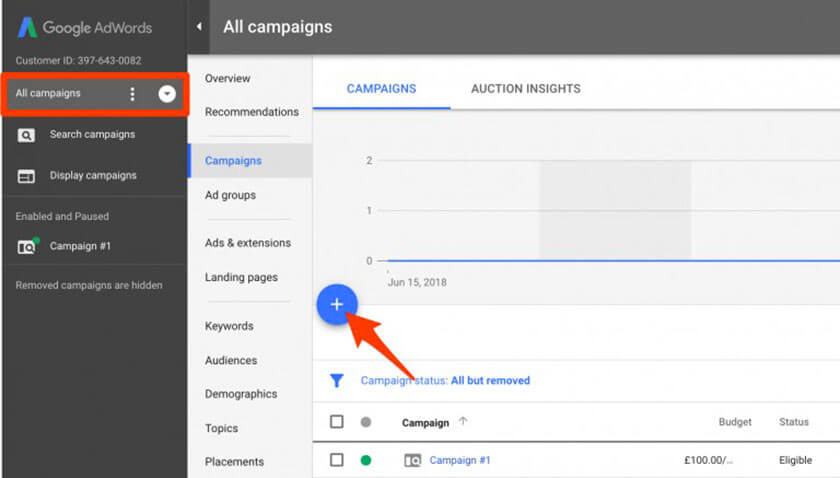This screenshot has height=478, width=840.
Task: Click the Search campaigns magnifier icon
Action: click(27, 135)
